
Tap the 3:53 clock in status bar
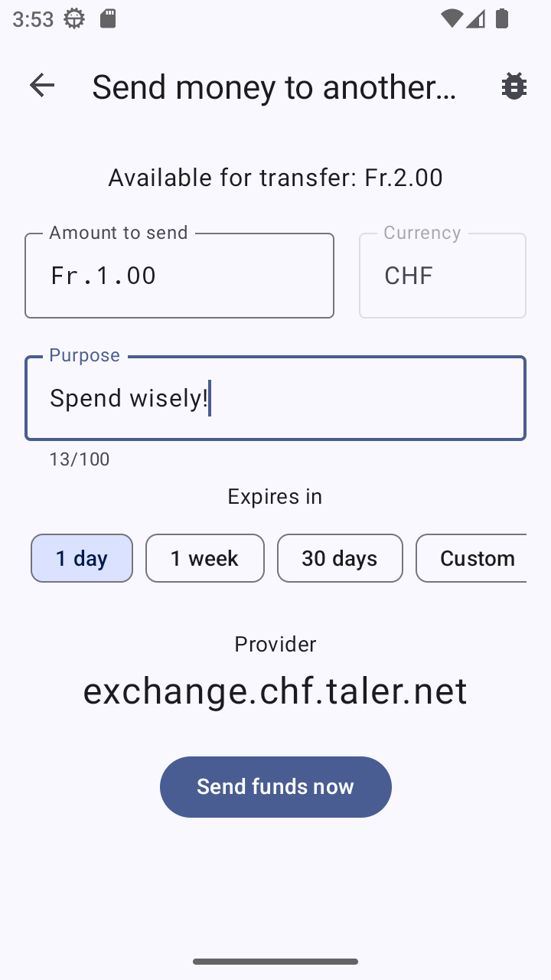(x=33, y=19)
